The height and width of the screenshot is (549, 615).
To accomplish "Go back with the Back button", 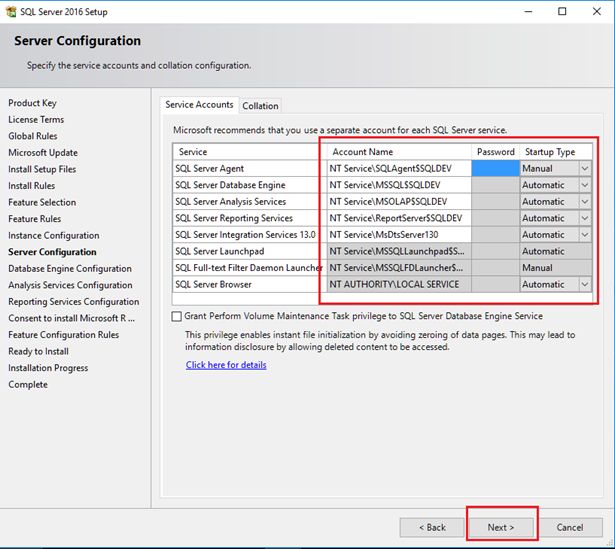I will click(432, 527).
